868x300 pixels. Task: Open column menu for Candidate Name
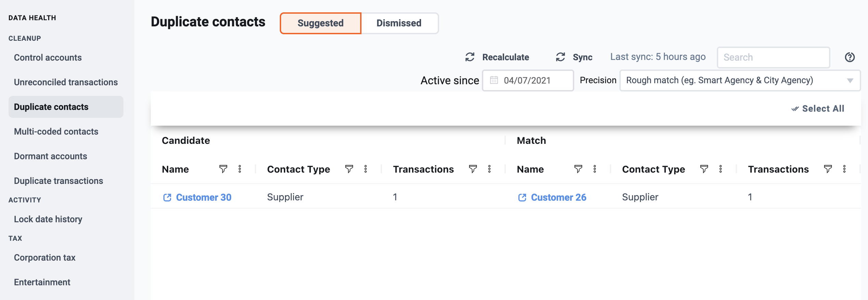(240, 169)
